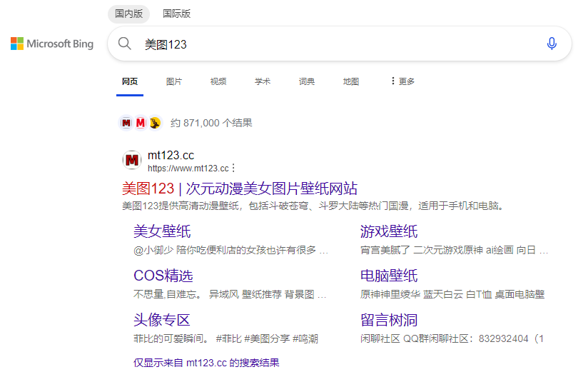Click the result-source icons beside the result count

click(x=140, y=123)
